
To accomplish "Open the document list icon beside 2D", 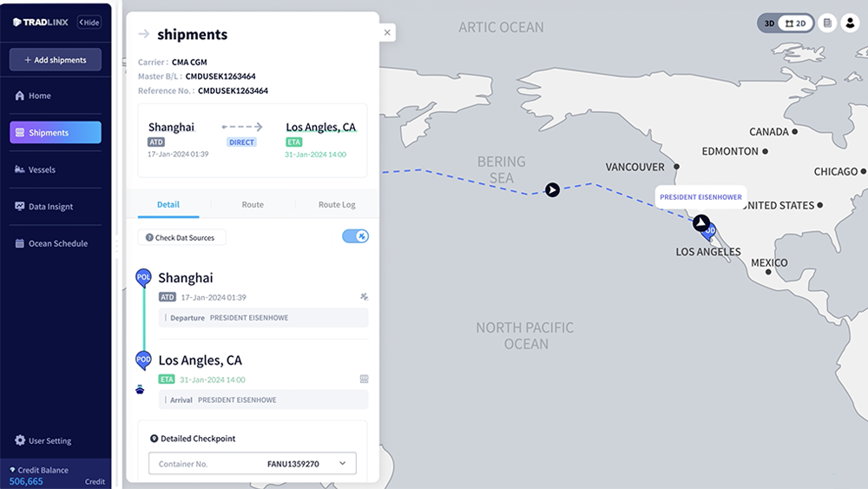I will (827, 23).
